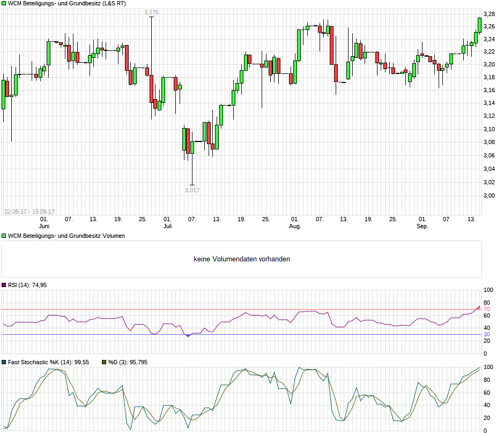This screenshot has width=504, height=436.
Task: Click the blue marker on the RSI oversold dip
Action: coord(188,336)
